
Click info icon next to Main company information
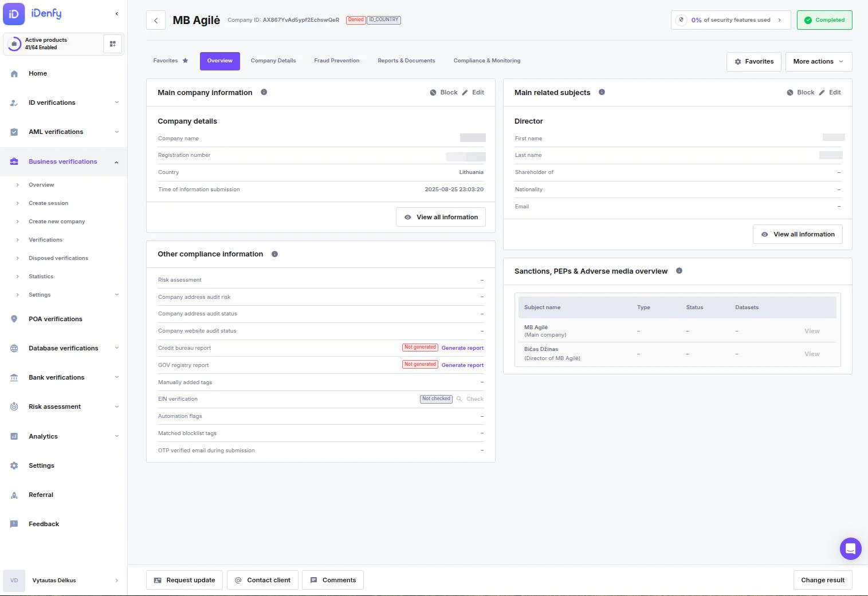[x=264, y=92]
